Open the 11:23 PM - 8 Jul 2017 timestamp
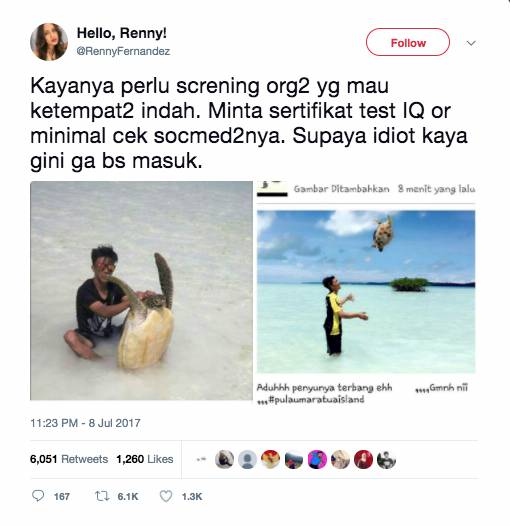This screenshot has width=510, height=526. point(85,423)
